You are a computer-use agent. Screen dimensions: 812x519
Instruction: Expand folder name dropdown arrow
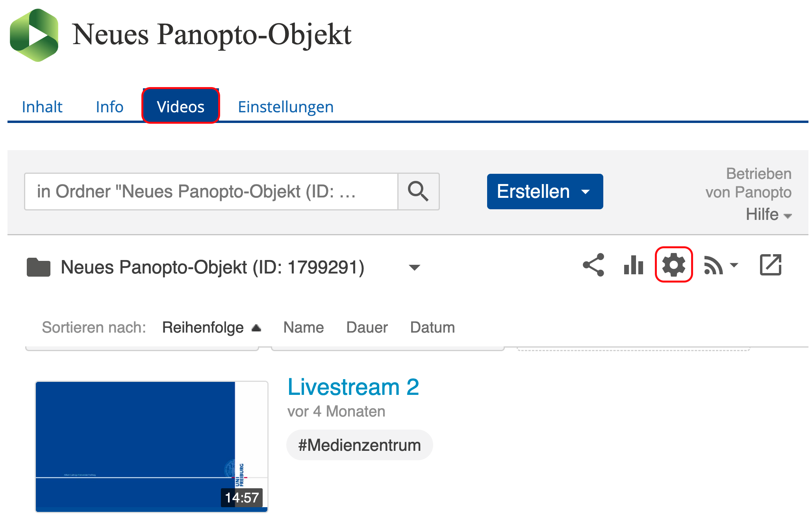(414, 268)
